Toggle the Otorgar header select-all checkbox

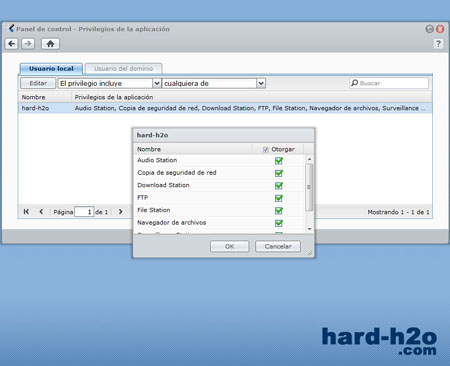(x=266, y=149)
